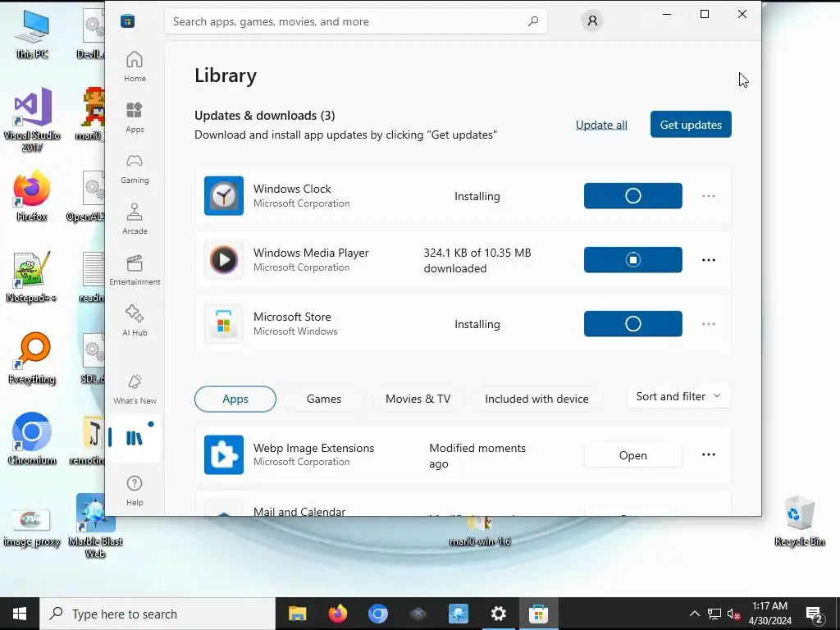Click the Windows Clock app icon

224,195
